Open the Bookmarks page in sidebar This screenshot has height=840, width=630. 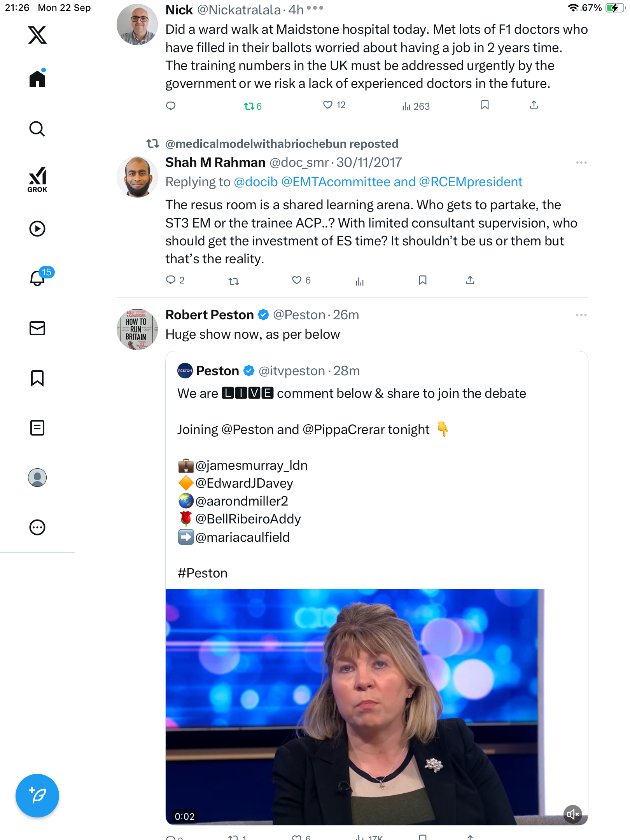click(x=37, y=378)
